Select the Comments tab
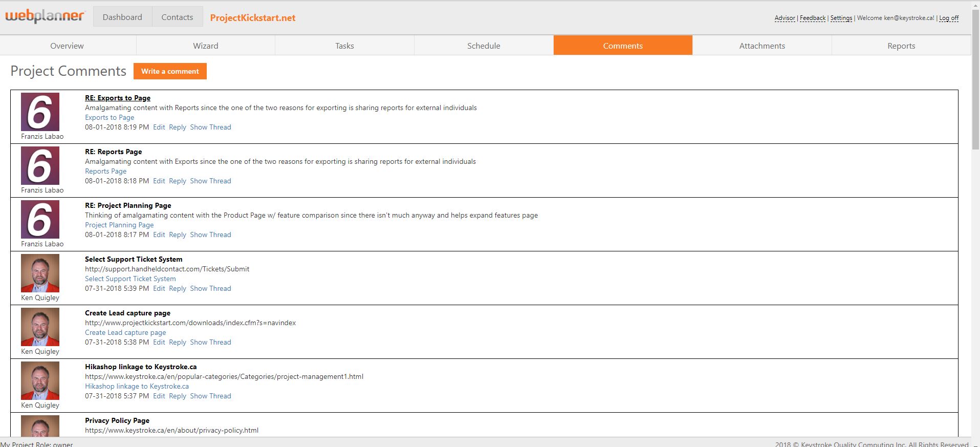 click(623, 46)
